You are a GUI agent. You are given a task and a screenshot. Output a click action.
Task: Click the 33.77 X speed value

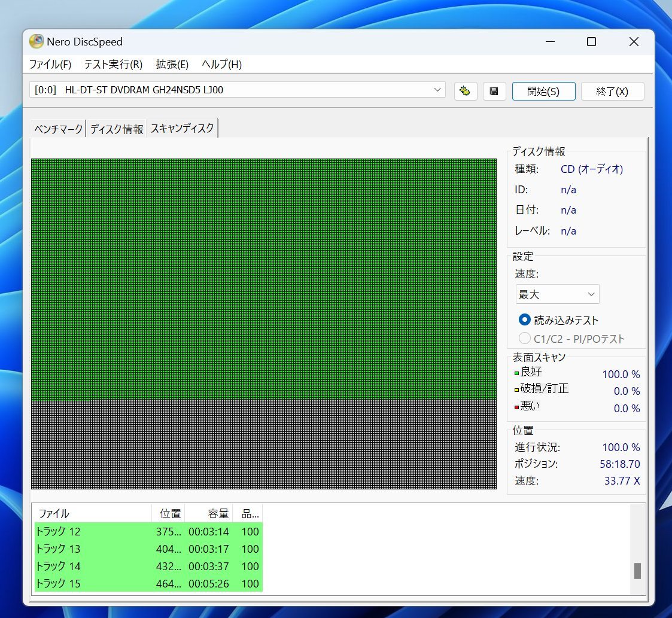point(622,481)
